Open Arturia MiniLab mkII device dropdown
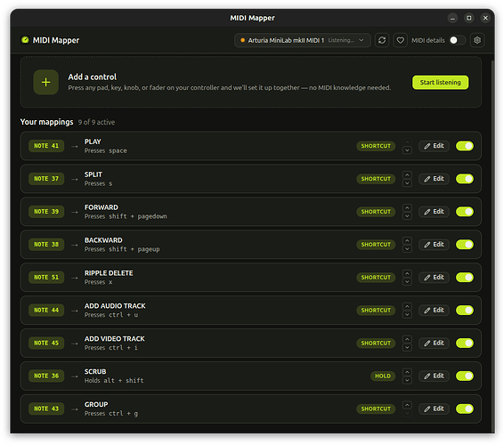This screenshot has height=445, width=504. click(x=303, y=40)
